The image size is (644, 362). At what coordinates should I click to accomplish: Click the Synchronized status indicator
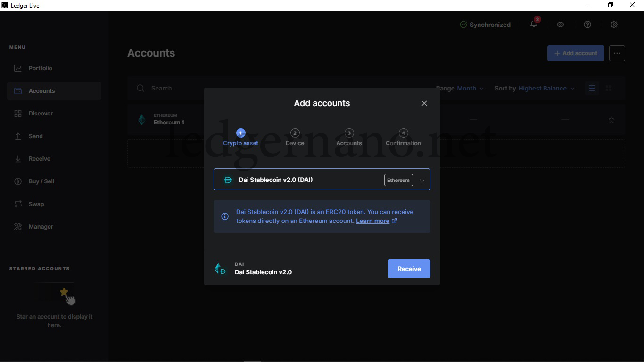coord(485,25)
